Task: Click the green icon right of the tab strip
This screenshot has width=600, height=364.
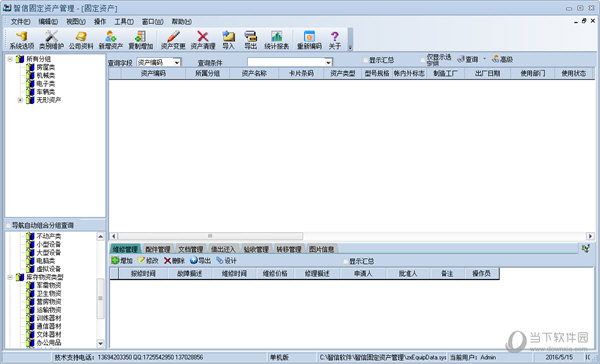Action: pyautogui.click(x=585, y=248)
